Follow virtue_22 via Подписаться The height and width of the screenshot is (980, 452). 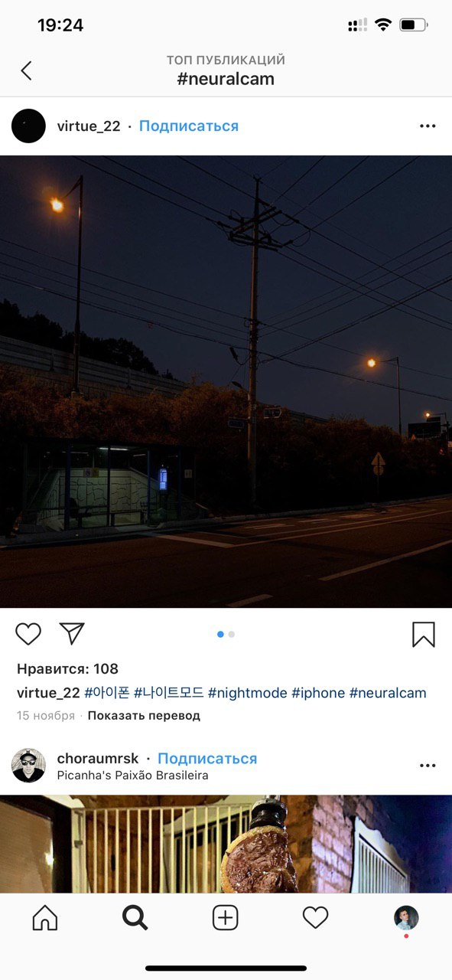[x=189, y=126]
